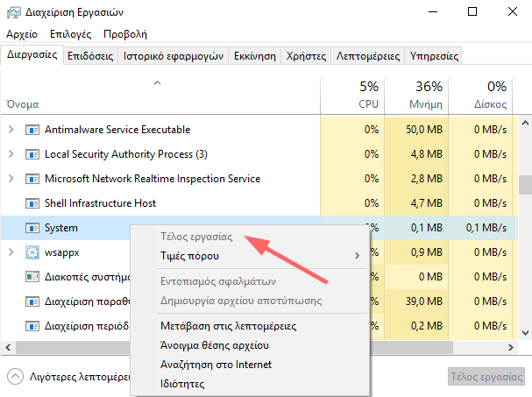
Task: Click the Λιγότερες λεπτομέρειες link
Action: tap(80, 377)
